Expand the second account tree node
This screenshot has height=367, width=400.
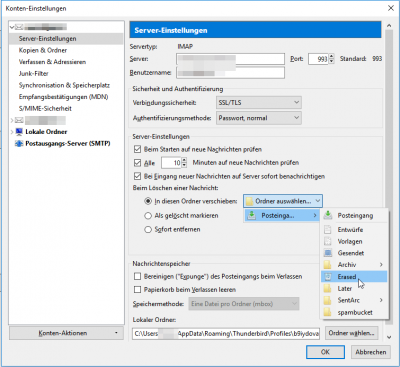click(x=12, y=120)
